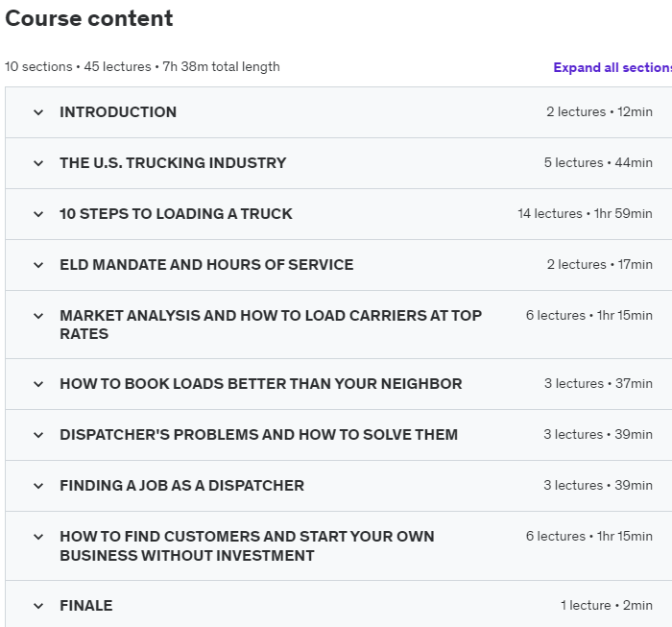The image size is (672, 627).
Task: Open the INTRODUCTION section title
Action: tap(118, 111)
